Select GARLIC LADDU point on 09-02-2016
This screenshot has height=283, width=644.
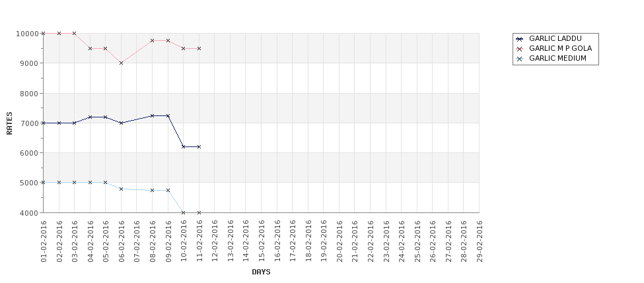(168, 115)
